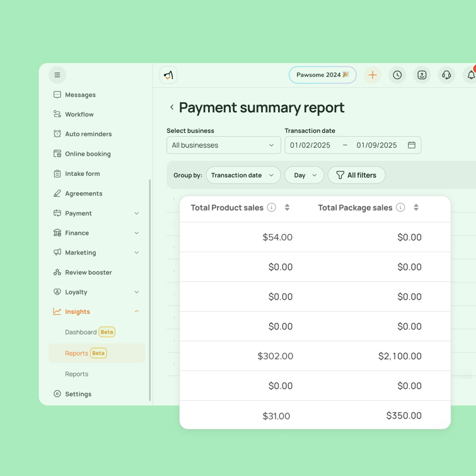Viewport: 476px width, 476px height.
Task: Click the $31.00 product sales cell
Action: click(x=276, y=415)
